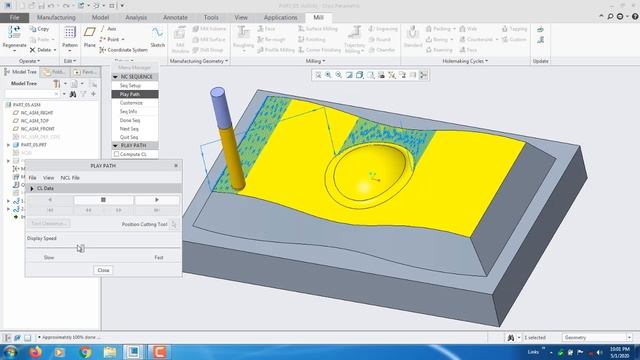The height and width of the screenshot is (360, 640).
Task: Toggle the highlighted last icon in graphics toolbar
Action: point(423,75)
